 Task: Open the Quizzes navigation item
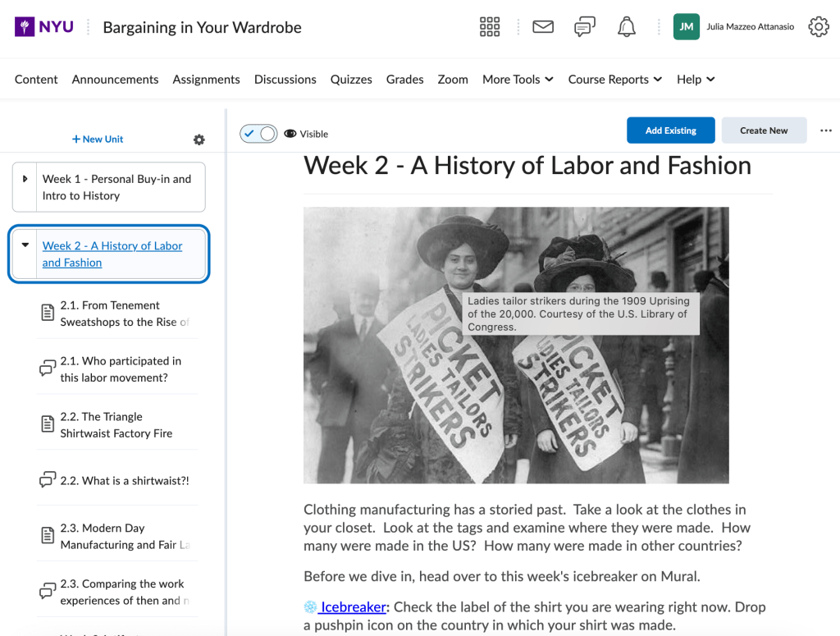click(351, 80)
